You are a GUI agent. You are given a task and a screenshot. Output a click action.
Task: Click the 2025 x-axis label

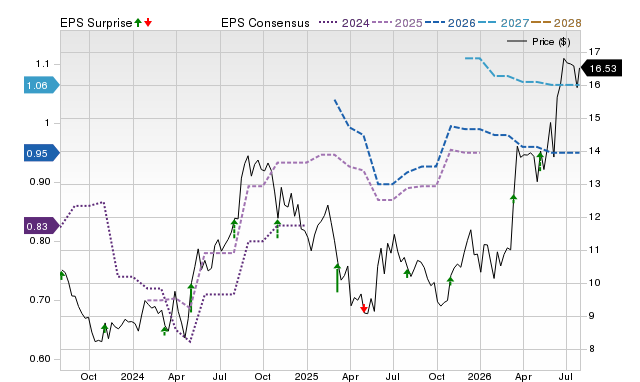point(307,376)
